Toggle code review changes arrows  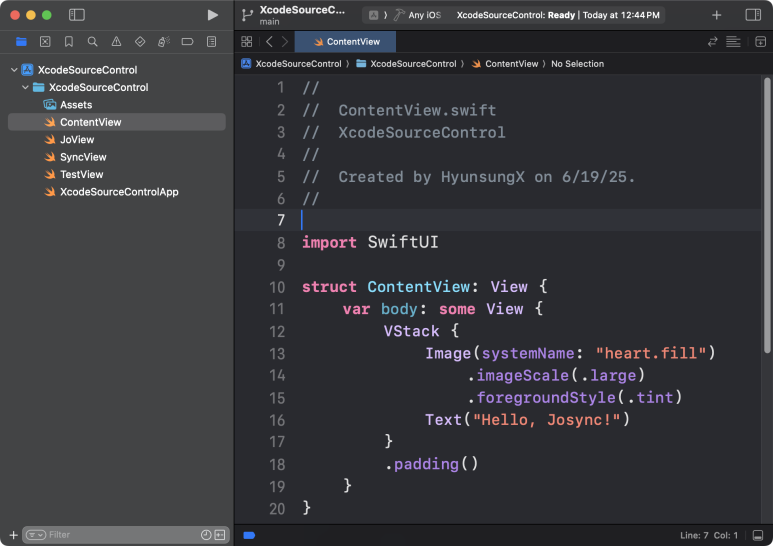[712, 42]
